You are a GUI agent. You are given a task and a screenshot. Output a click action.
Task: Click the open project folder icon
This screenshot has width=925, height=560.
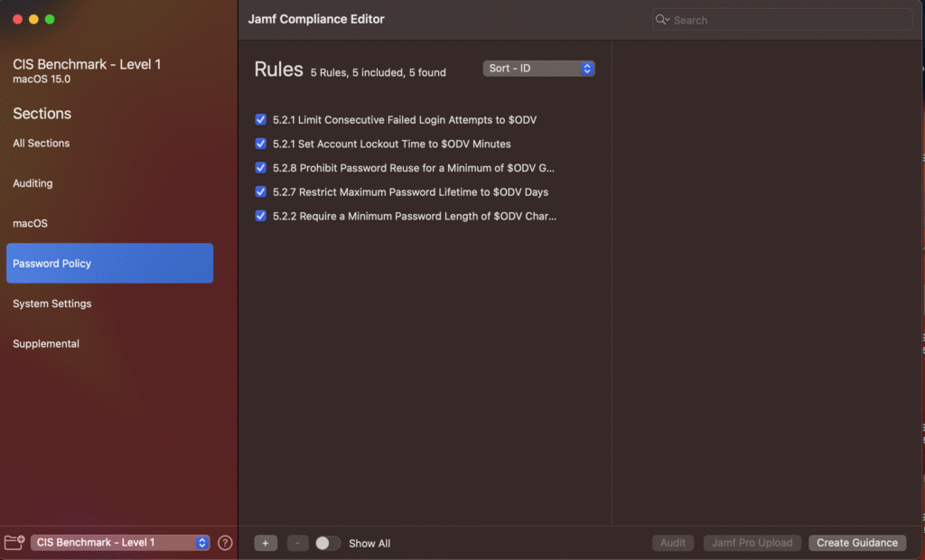click(x=14, y=543)
